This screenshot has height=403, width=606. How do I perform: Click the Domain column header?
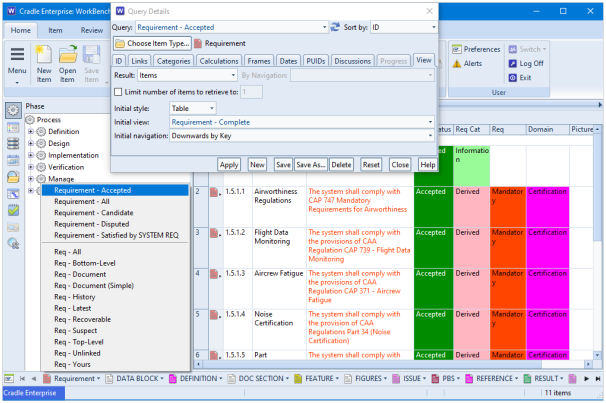pos(547,129)
